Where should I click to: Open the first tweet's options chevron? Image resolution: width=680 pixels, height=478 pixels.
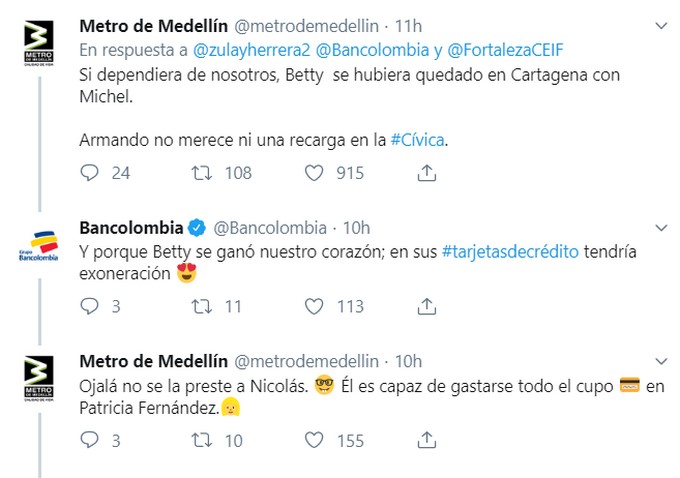click(660, 24)
